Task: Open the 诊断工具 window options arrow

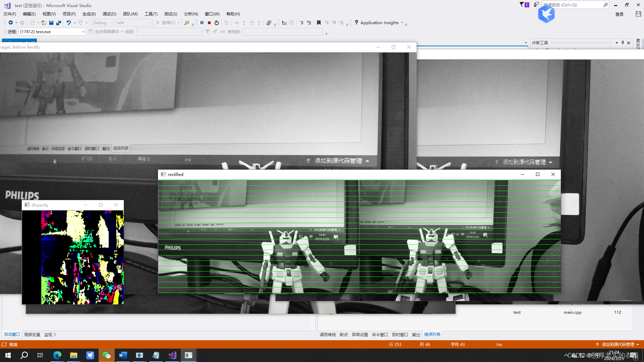Action: pos(616,43)
